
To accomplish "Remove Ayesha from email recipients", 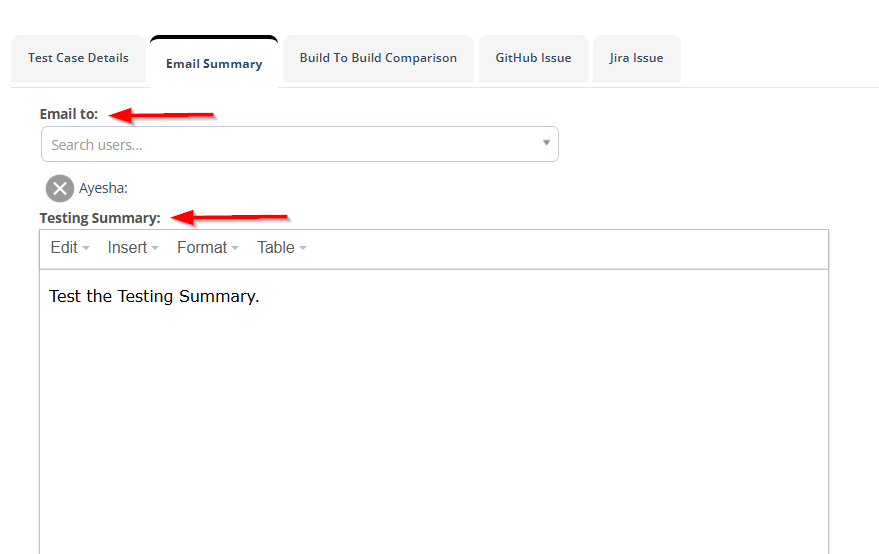I will (60, 188).
